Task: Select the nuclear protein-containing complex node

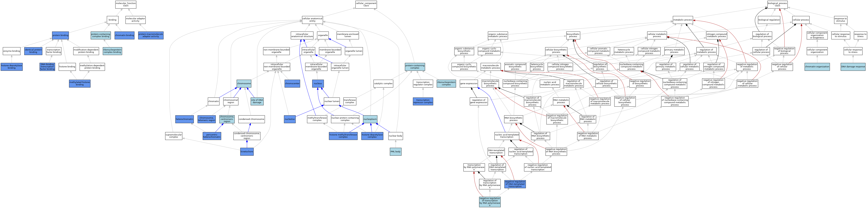Action: [345, 119]
